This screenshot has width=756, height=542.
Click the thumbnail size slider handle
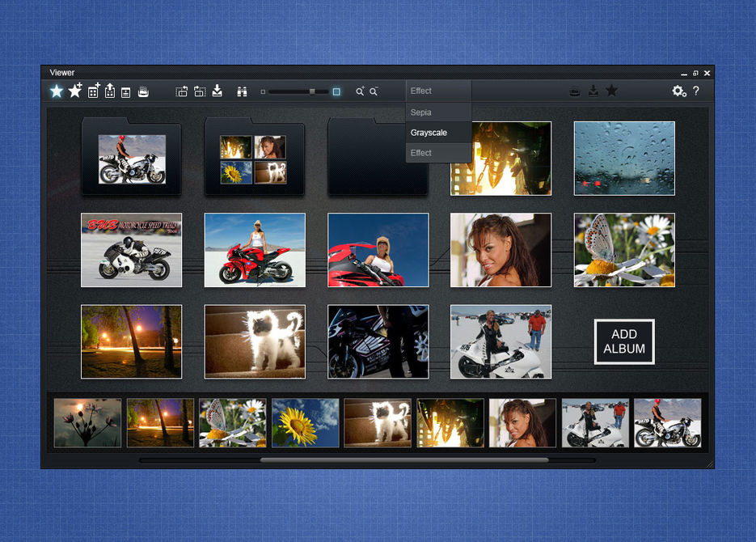coord(312,92)
